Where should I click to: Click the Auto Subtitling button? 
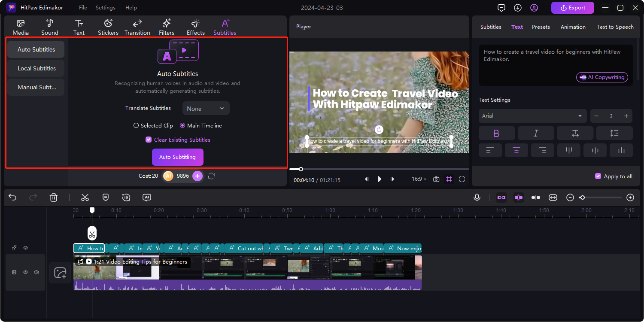coord(178,157)
